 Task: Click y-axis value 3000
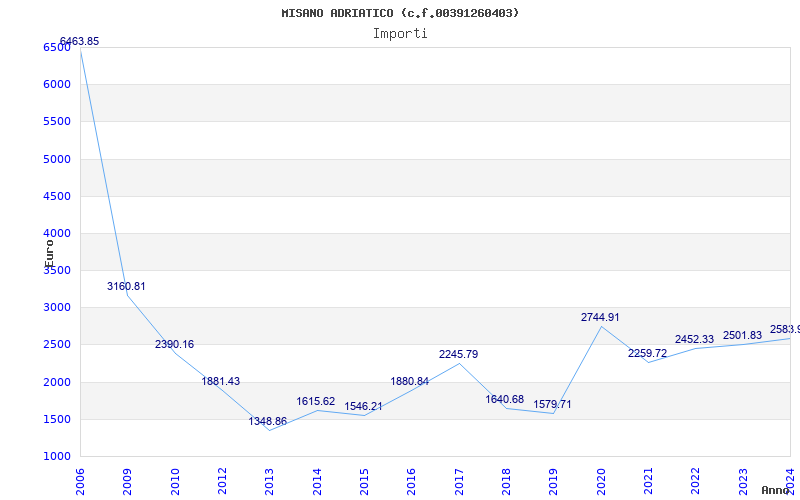pyautogui.click(x=57, y=308)
